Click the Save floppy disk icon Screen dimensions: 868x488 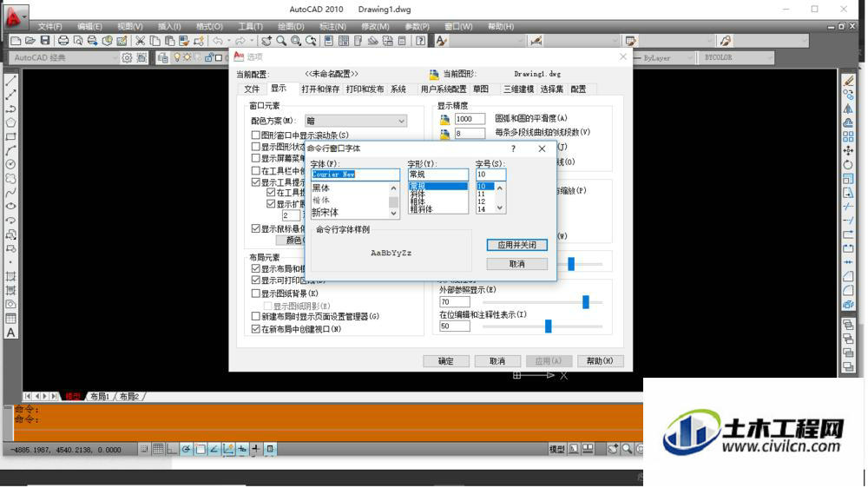[x=45, y=41]
